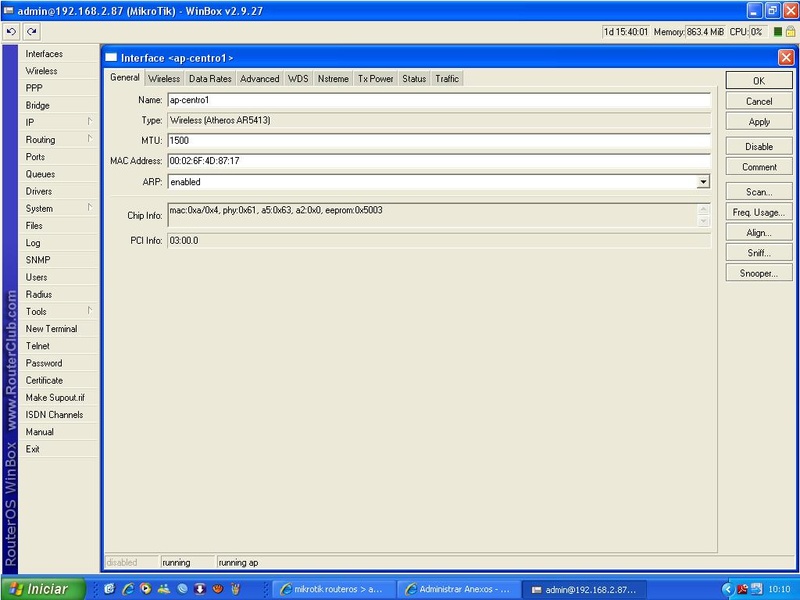Viewport: 800px width, 600px height.
Task: Click the Apply button
Action: coord(759,121)
